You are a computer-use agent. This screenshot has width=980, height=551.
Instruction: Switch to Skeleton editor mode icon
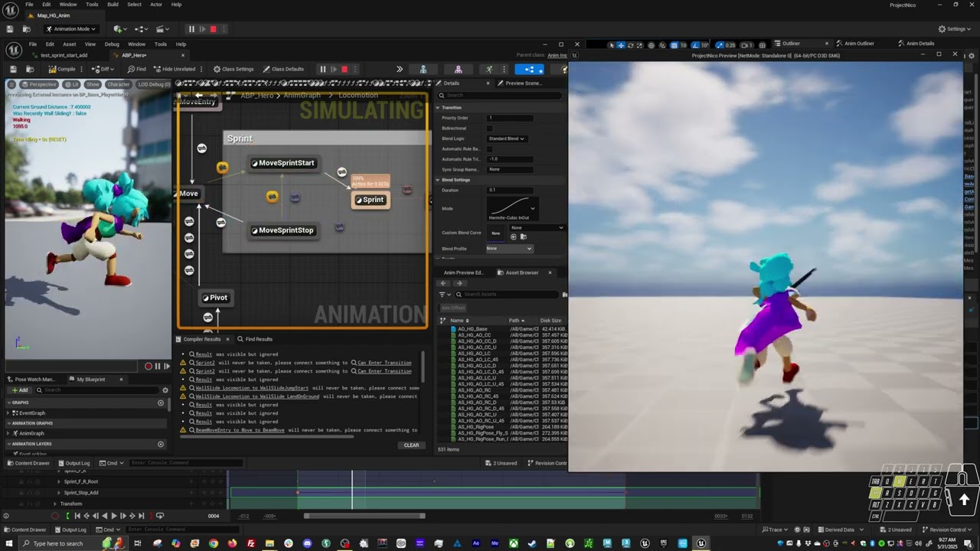click(x=423, y=69)
